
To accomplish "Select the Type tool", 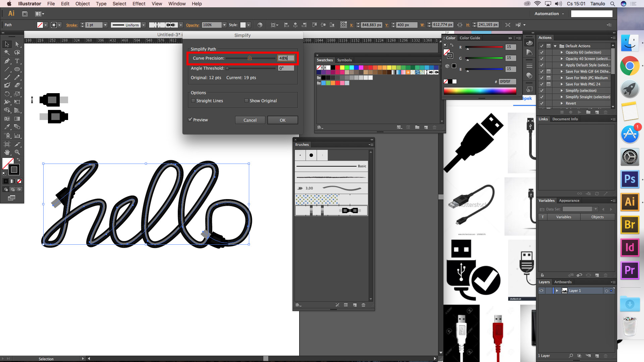I will (x=17, y=61).
